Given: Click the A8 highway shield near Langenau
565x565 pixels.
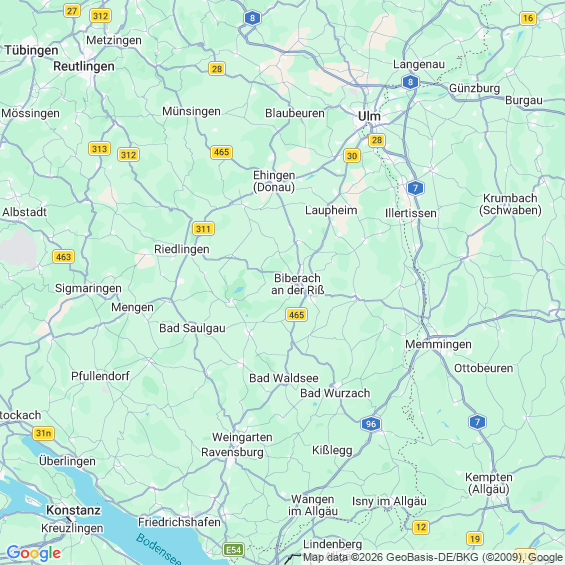Looking at the screenshot, I should click(410, 82).
